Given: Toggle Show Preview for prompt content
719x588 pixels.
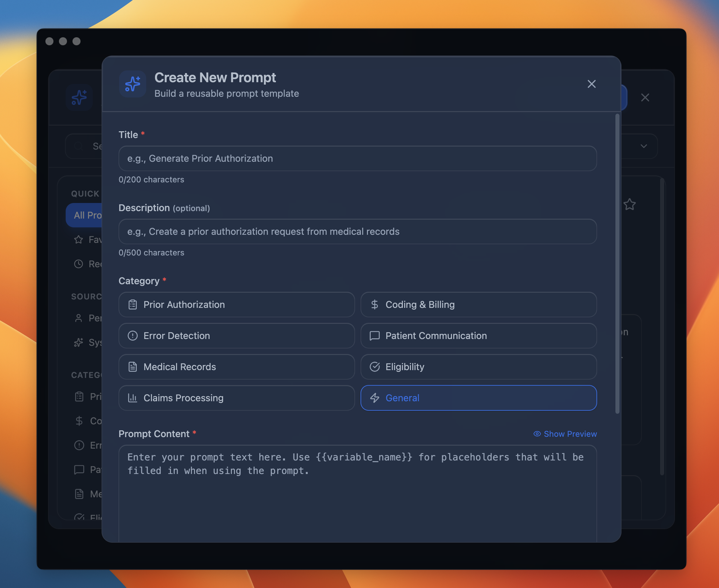Looking at the screenshot, I should coord(565,434).
